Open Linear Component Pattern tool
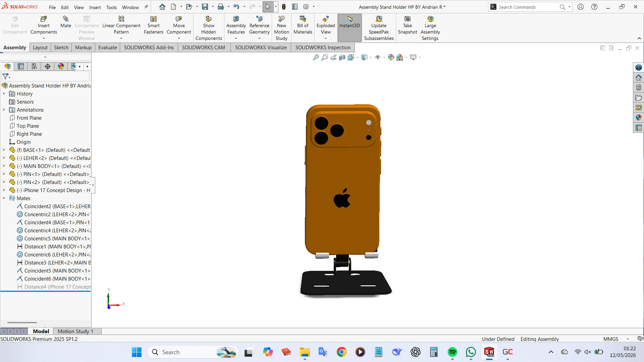Viewport: 644px width, 362px height. (121, 25)
